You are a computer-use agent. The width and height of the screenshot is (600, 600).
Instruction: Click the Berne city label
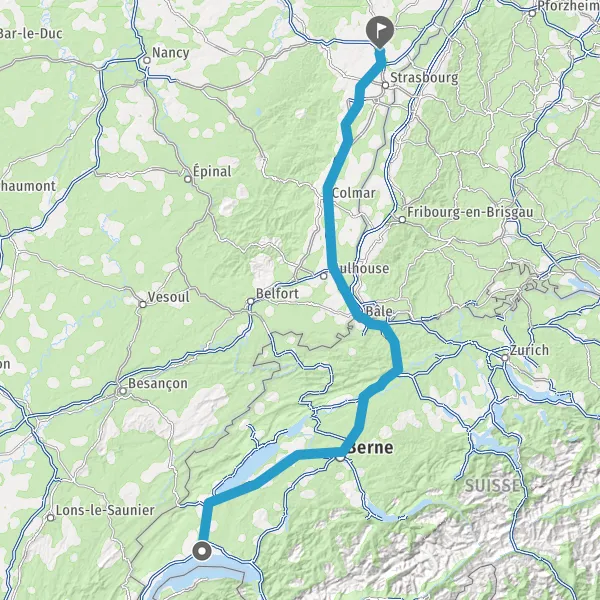click(371, 447)
